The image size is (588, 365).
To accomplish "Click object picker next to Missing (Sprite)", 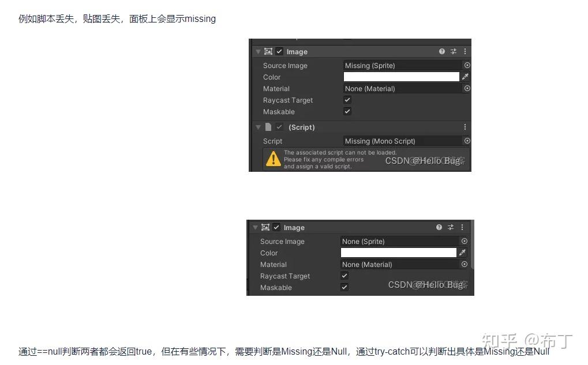I will point(467,65).
